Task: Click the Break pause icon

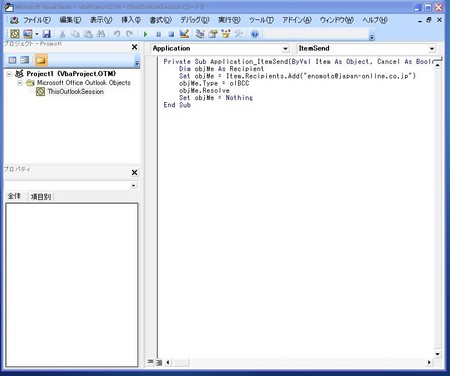Action: click(x=158, y=34)
